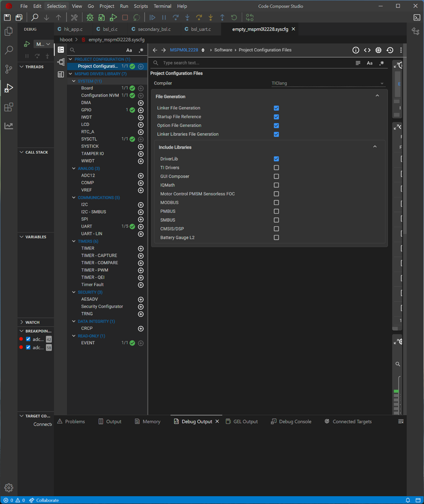
Task: Click the Step Into toolbar icon
Action: tap(187, 17)
